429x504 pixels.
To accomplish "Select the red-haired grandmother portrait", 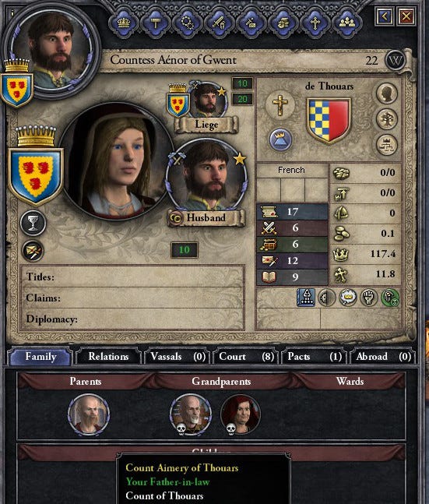I will [x=241, y=414].
